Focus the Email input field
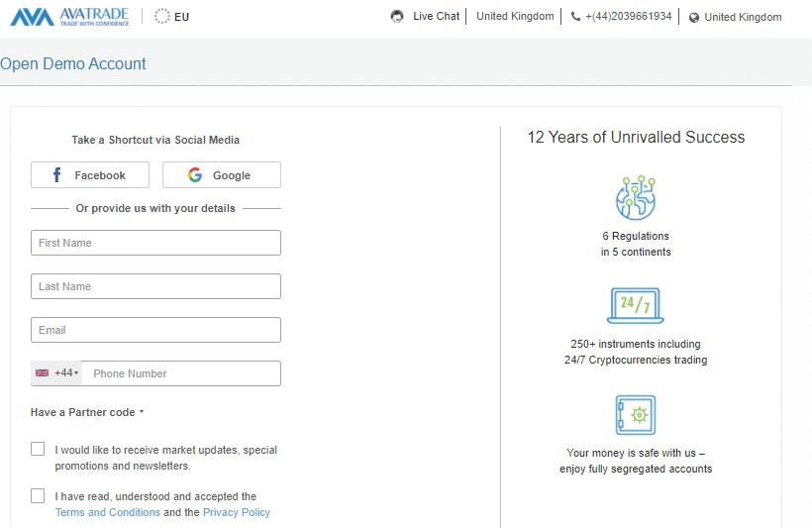 click(155, 330)
